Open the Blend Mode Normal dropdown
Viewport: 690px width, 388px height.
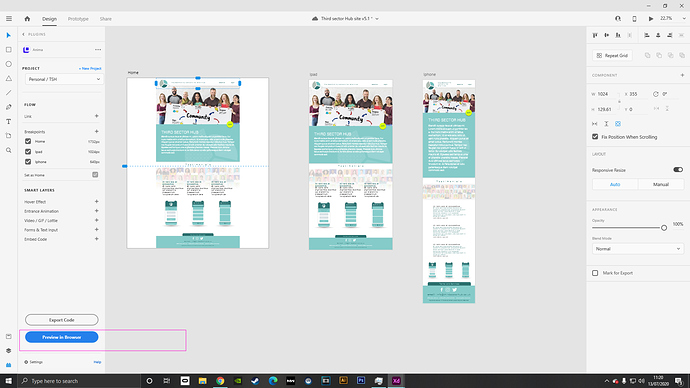click(638, 249)
